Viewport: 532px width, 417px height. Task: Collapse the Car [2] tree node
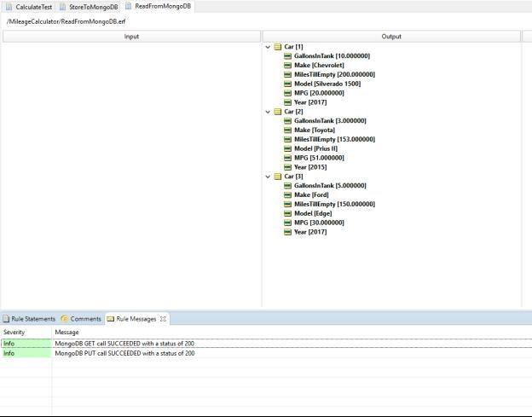pos(268,112)
